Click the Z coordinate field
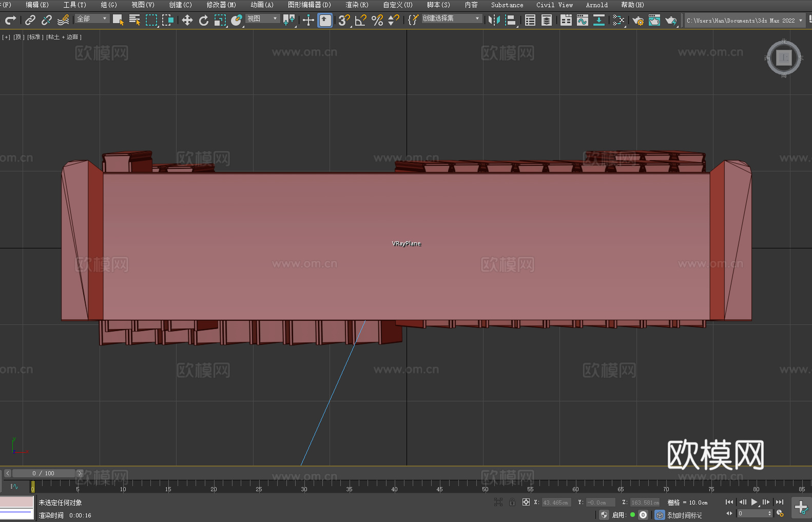The image size is (812, 522). pyautogui.click(x=645, y=502)
